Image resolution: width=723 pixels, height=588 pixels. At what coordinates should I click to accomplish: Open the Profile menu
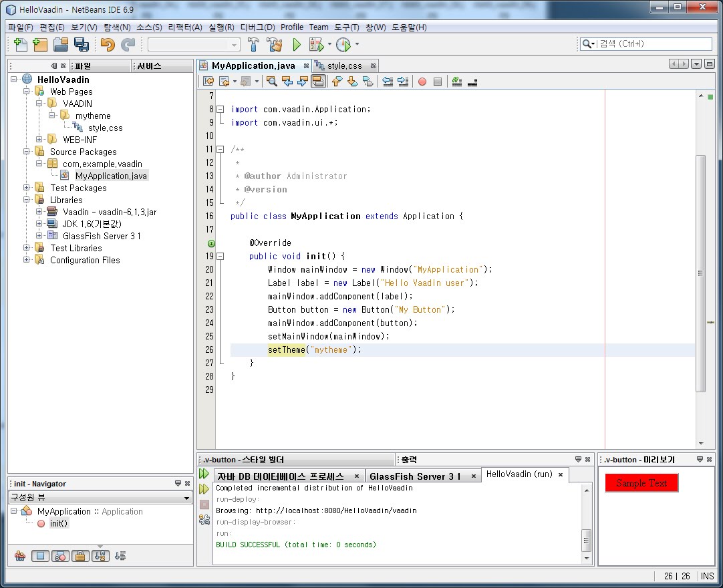pyautogui.click(x=292, y=27)
